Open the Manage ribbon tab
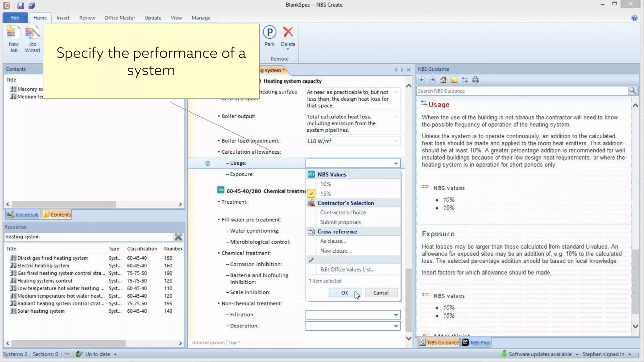The width and height of the screenshot is (644, 362). pyautogui.click(x=201, y=18)
